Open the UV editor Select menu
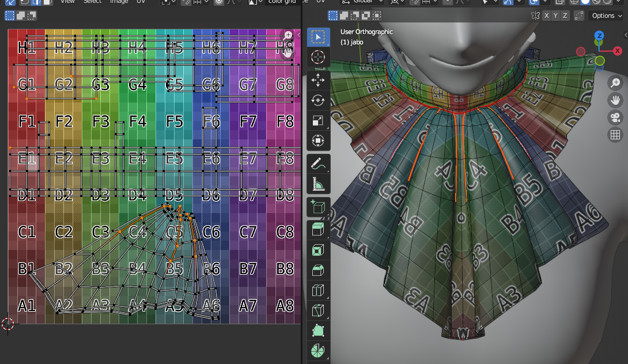Viewport: 628px width, 364px height. [92, 2]
